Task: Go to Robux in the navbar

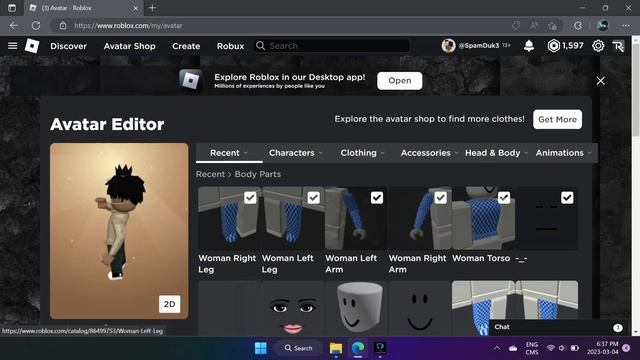Action: (230, 46)
